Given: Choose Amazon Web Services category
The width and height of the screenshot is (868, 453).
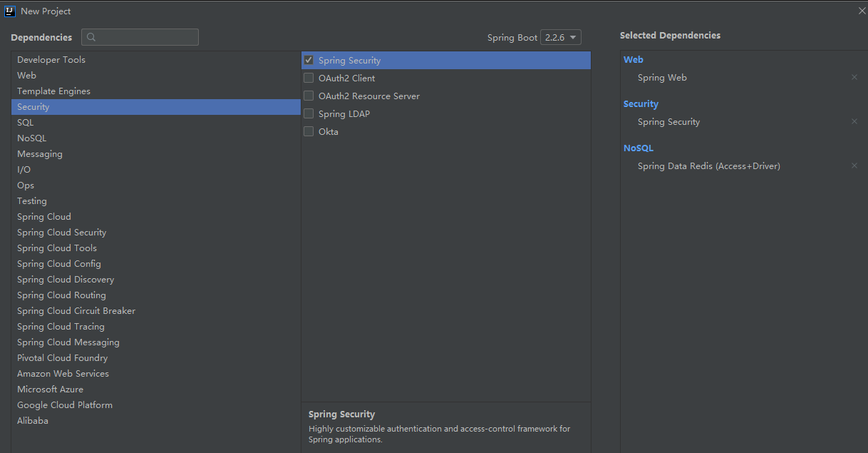Looking at the screenshot, I should pyautogui.click(x=156, y=373).
